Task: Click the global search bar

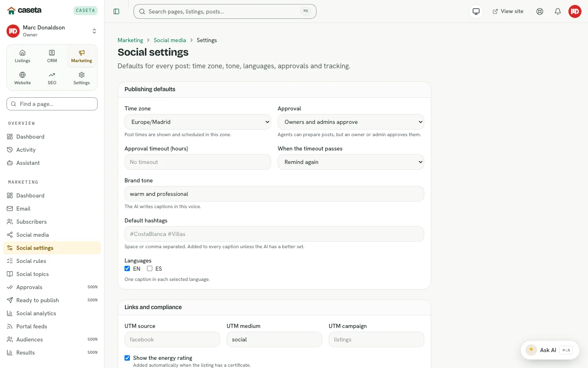Action: coord(225,11)
